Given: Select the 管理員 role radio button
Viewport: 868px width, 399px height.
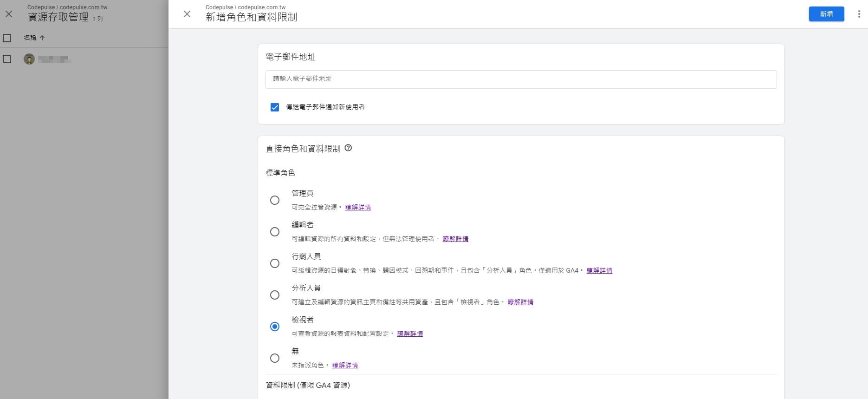Looking at the screenshot, I should click(x=275, y=200).
